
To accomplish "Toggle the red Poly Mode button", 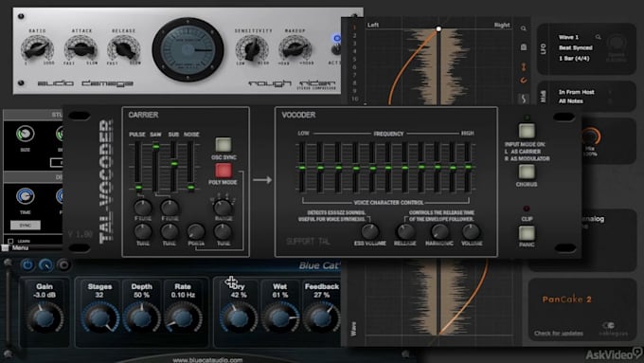I will 223,170.
